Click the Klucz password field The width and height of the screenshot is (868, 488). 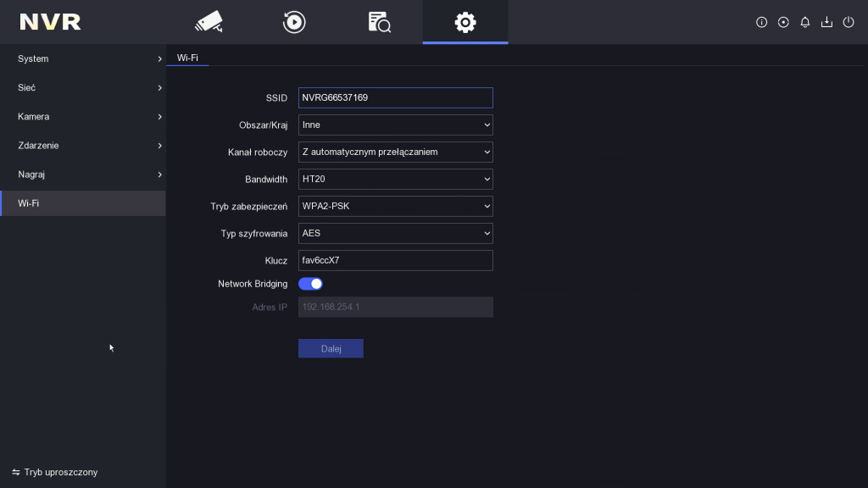point(395,260)
